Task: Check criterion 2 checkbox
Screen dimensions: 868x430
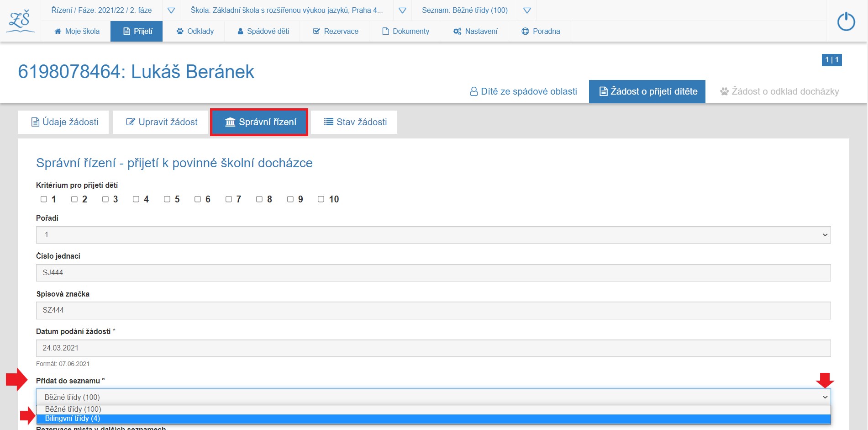Action: [x=74, y=199]
